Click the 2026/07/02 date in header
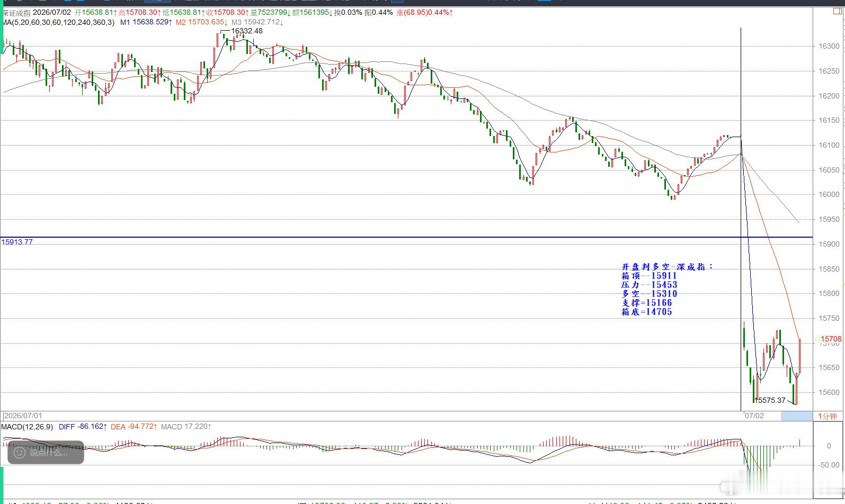Viewport: 845px width, 504px height. pos(52,13)
